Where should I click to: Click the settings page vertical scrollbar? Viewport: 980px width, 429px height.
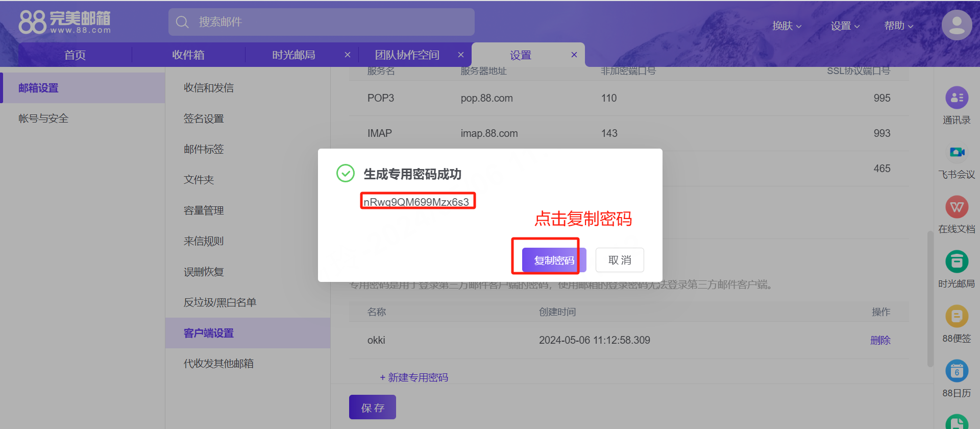(930, 299)
